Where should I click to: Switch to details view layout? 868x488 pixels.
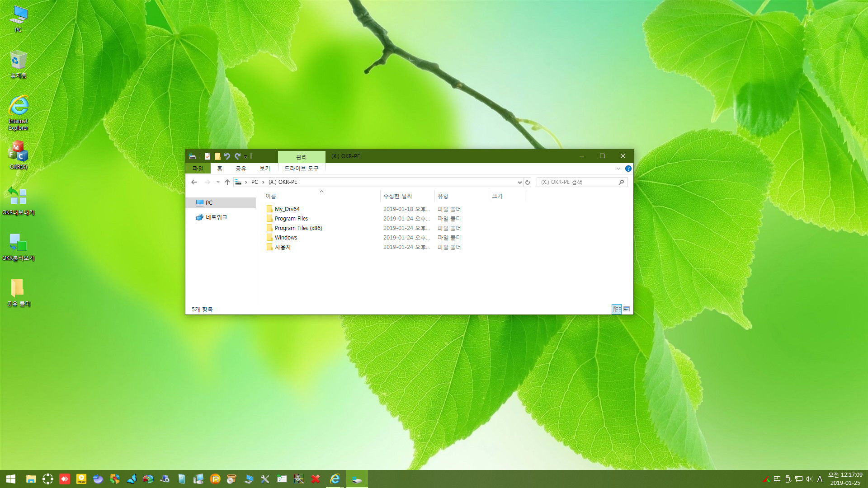coord(617,309)
